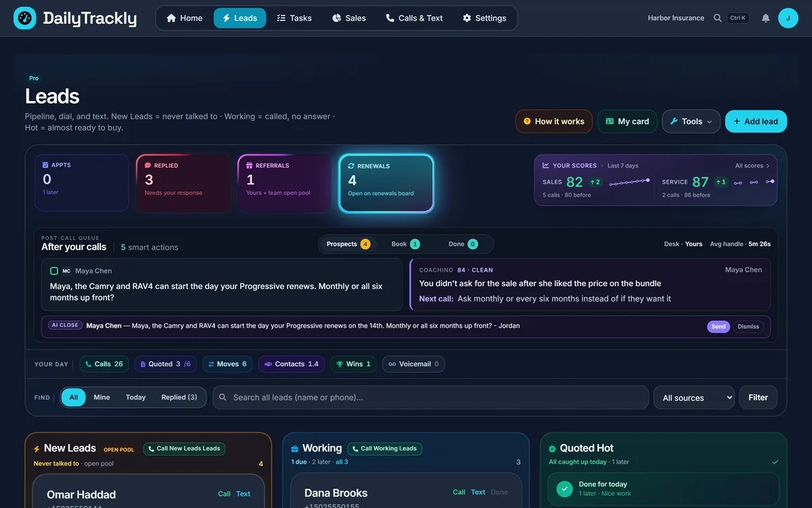
Task: Open the Settings tab
Action: 484,18
